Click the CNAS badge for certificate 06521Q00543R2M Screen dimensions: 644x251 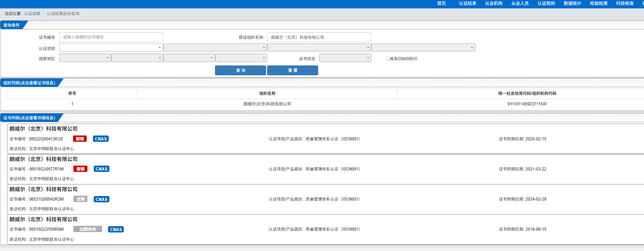101,200
